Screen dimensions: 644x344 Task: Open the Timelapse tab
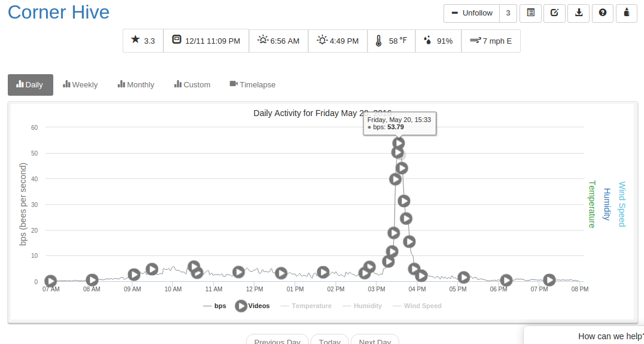253,85
